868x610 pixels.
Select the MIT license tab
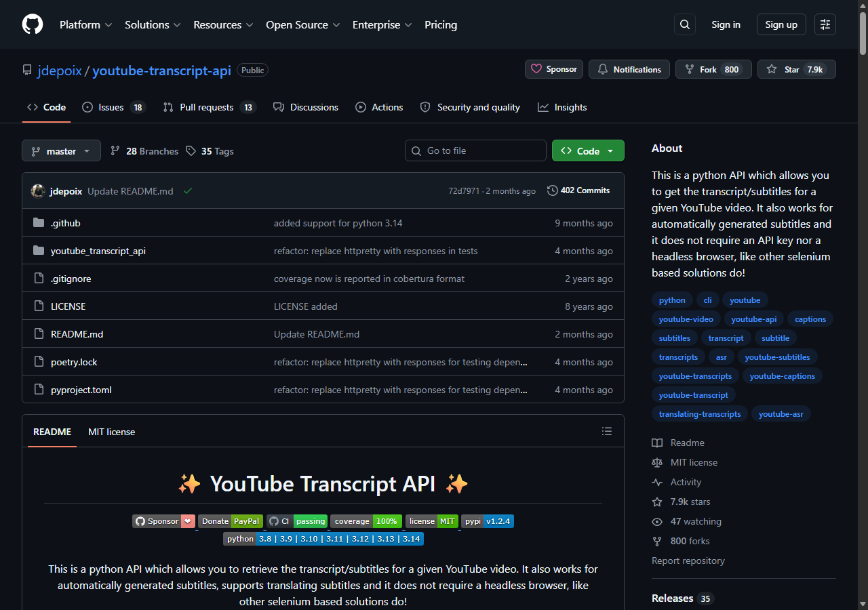pos(111,432)
